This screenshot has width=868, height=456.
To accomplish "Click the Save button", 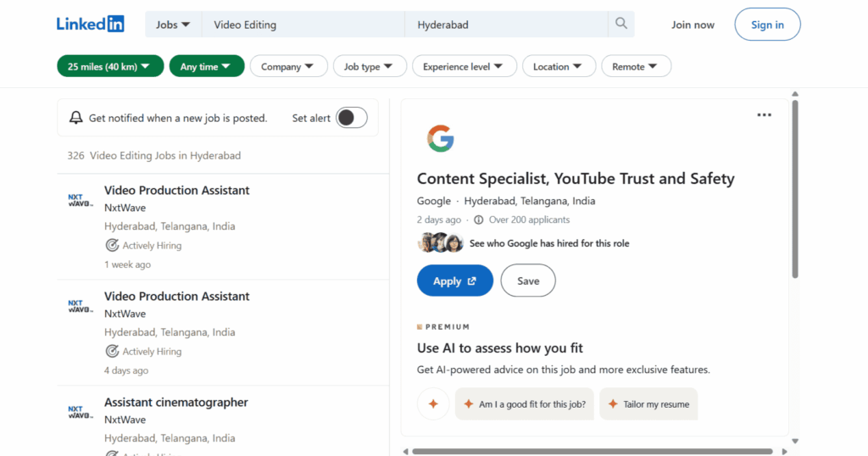I will 528,281.
